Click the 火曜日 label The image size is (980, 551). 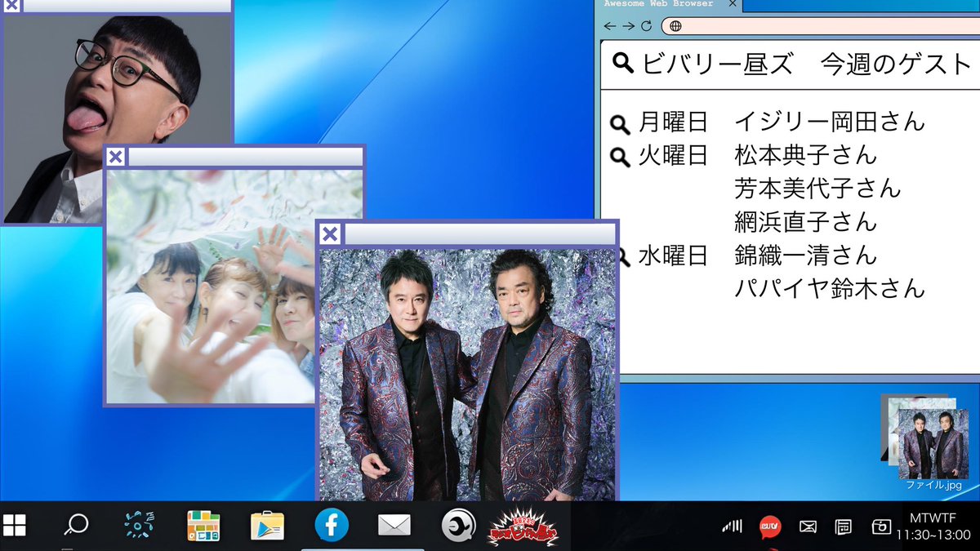(x=673, y=155)
